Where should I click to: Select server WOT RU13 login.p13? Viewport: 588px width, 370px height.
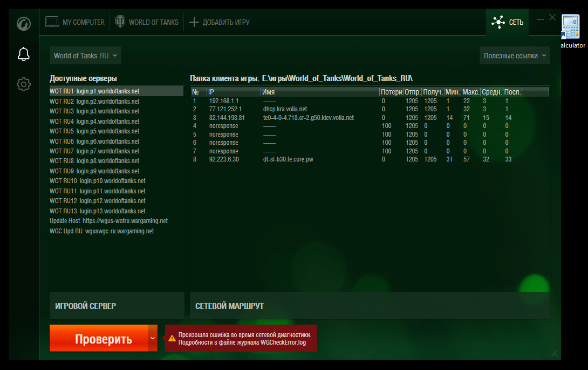click(x=116, y=211)
